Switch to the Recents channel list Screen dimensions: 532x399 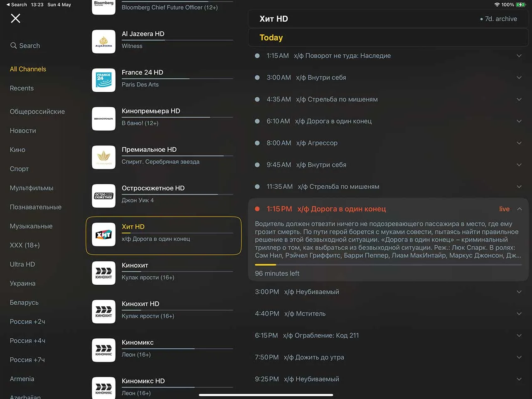tap(22, 88)
